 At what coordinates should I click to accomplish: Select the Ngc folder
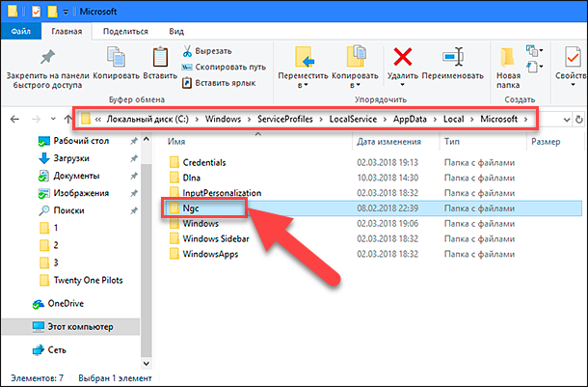point(373,207)
